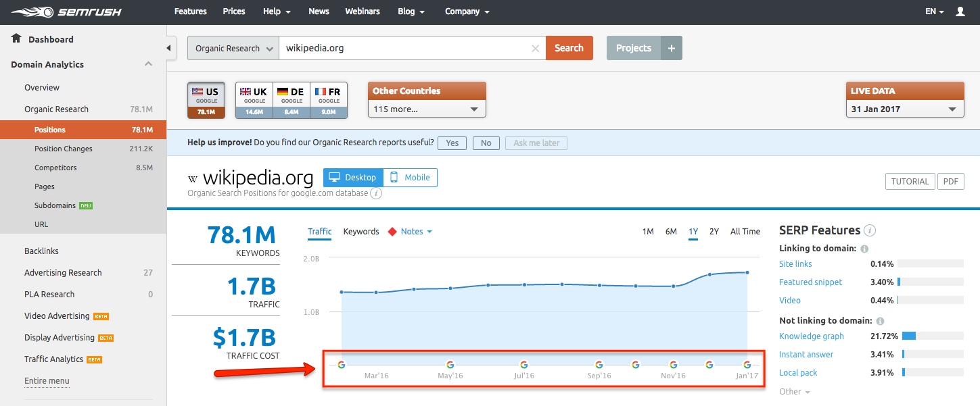Add a project with plus button
The image size is (980, 406).
tap(672, 48)
